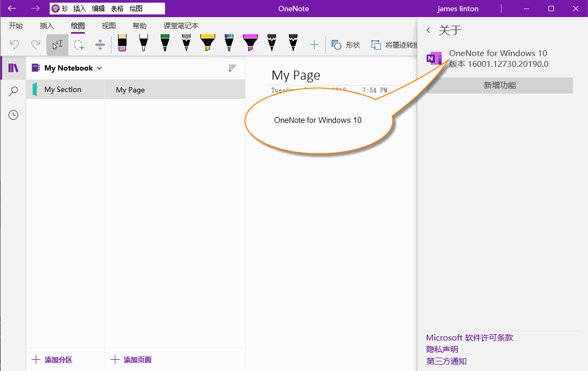Open the 表格 add-in menu

coord(117,9)
